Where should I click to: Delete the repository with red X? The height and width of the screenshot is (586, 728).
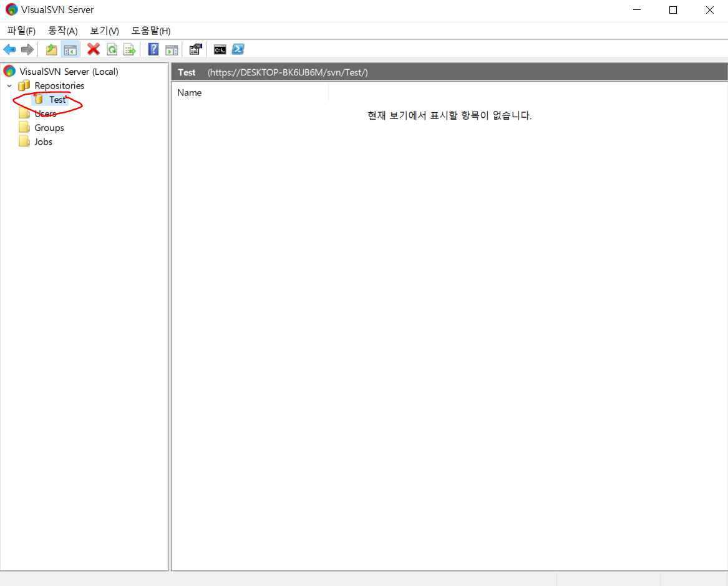click(94, 49)
